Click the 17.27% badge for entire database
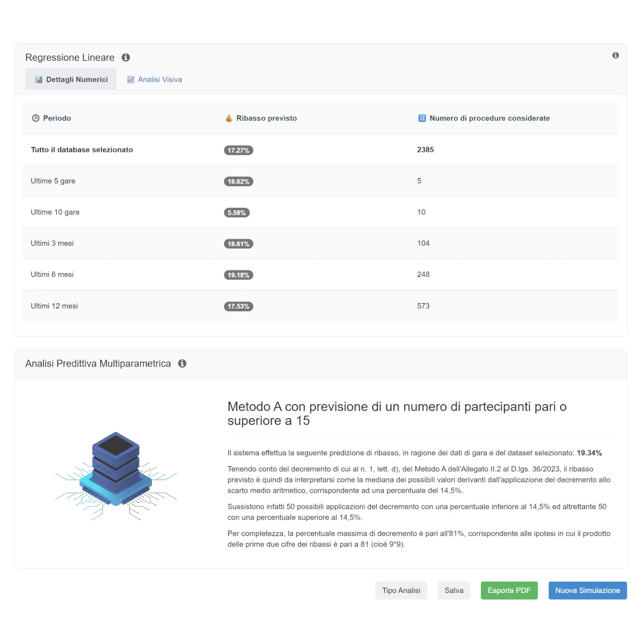This screenshot has width=644, height=644. pos(238,150)
